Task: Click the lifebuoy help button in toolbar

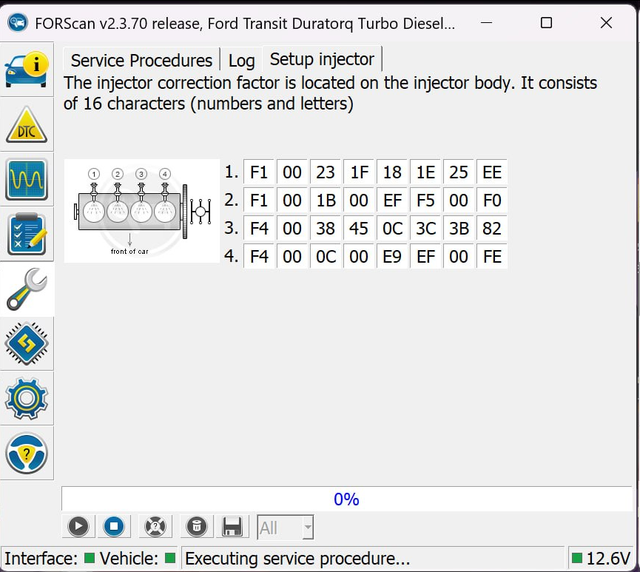Action: pyautogui.click(x=156, y=526)
